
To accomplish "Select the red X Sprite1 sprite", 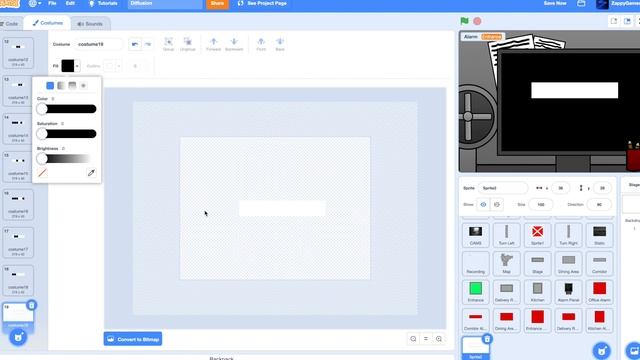I will tap(538, 235).
